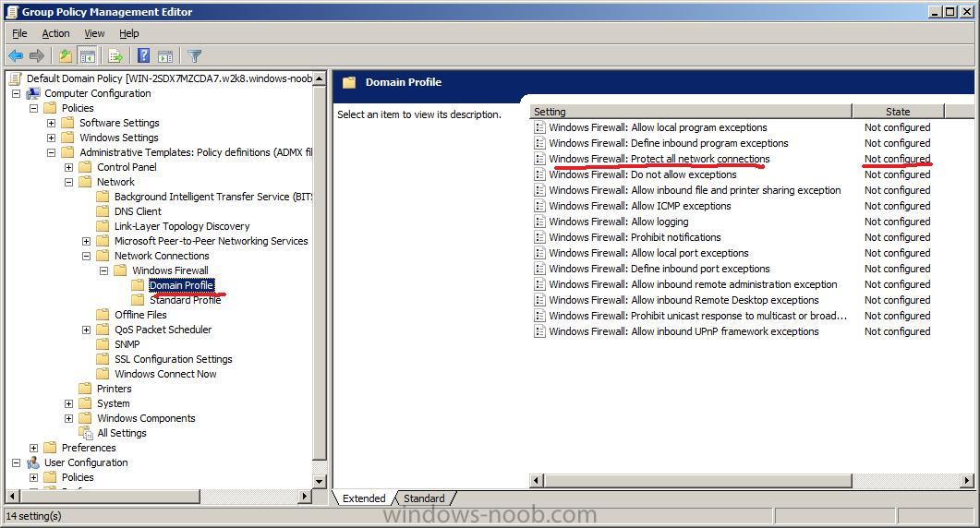
Task: Click the Default Domain Policy root icon
Action: coord(16,78)
